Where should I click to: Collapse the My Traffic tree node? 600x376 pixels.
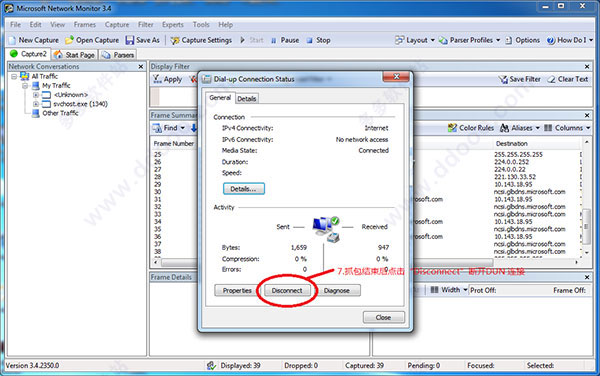click(25, 86)
